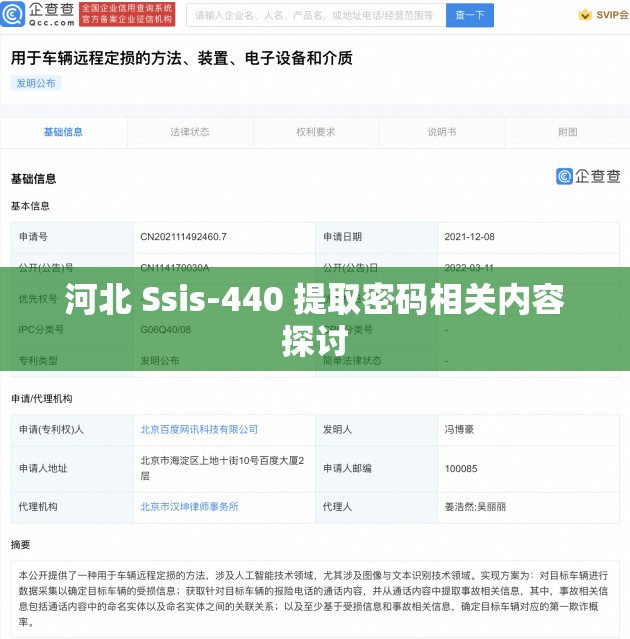Open the 权利要求 tab
630x639 pixels.
click(x=316, y=132)
